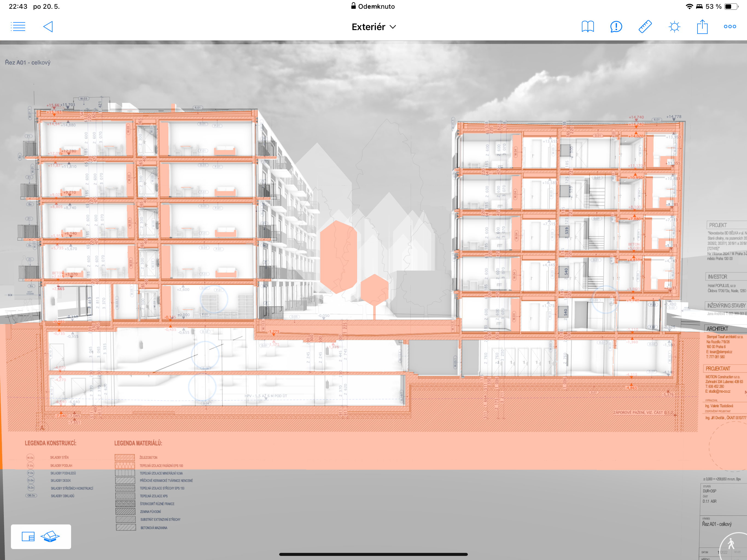Image resolution: width=747 pixels, height=560 pixels.
Task: Select the ruler measure tool
Action: [645, 27]
